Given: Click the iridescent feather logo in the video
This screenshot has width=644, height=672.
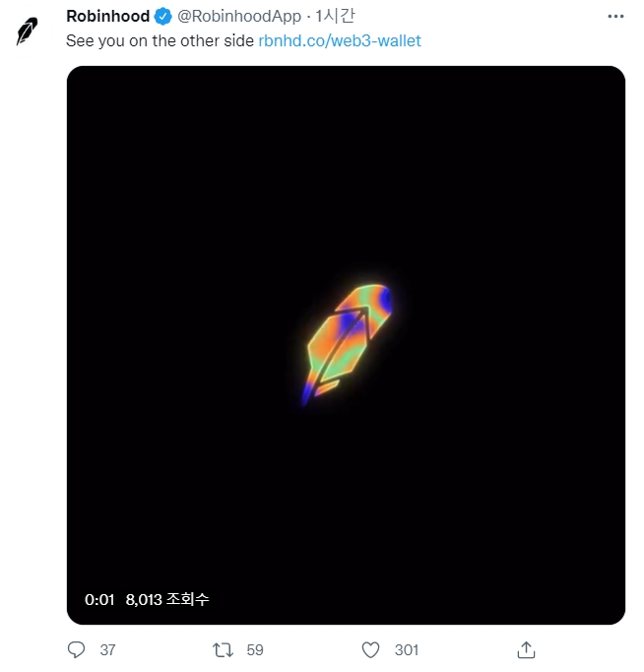Looking at the screenshot, I should pos(346,341).
